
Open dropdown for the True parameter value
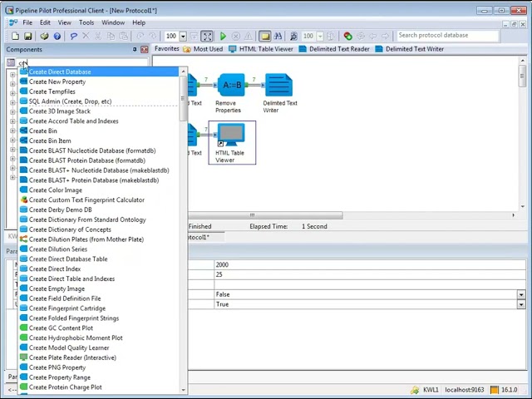click(x=521, y=304)
